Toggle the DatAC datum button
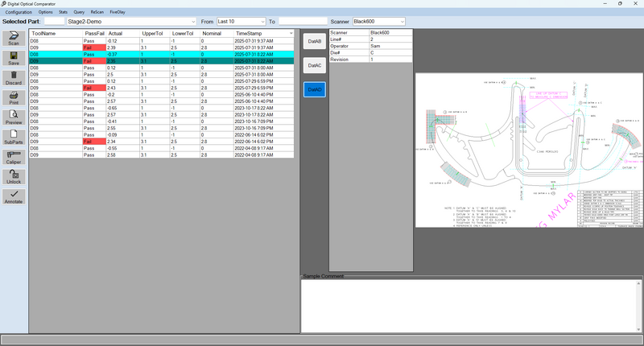Viewport: 644px width, 346px height. tap(314, 65)
